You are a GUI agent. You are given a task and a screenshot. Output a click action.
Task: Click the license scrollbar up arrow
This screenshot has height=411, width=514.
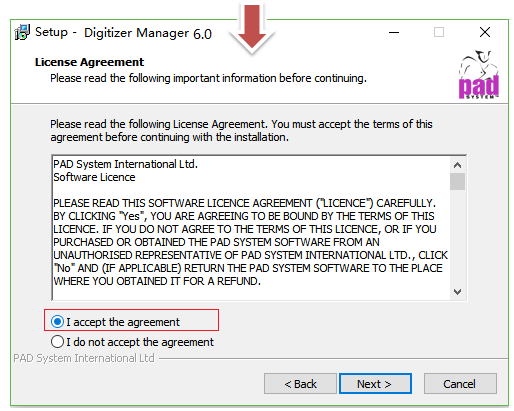point(457,165)
